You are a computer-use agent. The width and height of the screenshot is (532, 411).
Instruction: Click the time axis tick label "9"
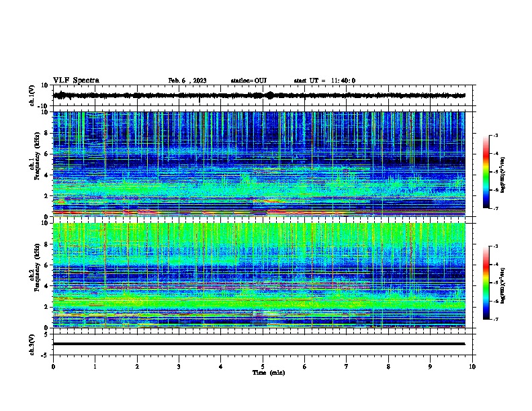coord(430,367)
